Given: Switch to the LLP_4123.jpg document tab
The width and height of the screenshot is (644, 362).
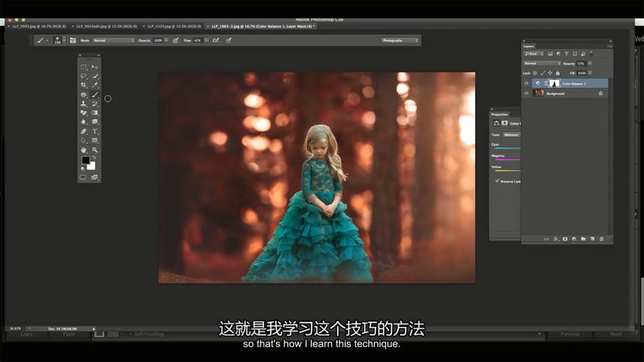Looking at the screenshot, I should point(172,26).
